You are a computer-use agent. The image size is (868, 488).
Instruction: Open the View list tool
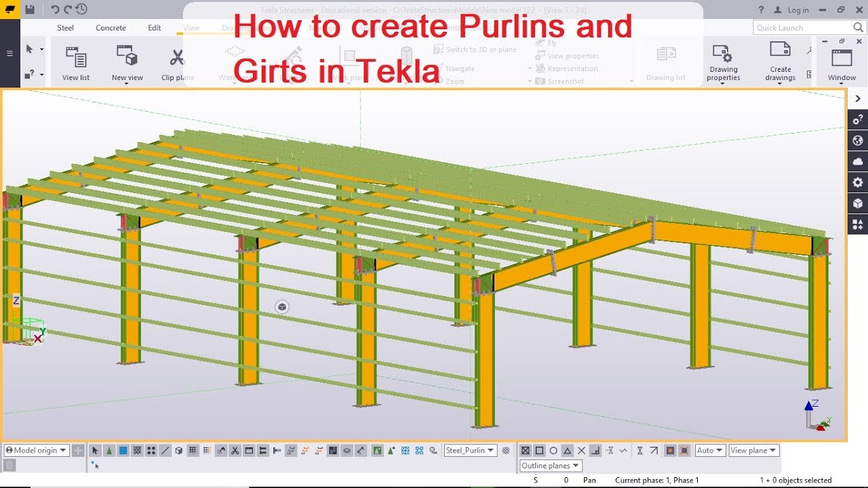point(75,62)
